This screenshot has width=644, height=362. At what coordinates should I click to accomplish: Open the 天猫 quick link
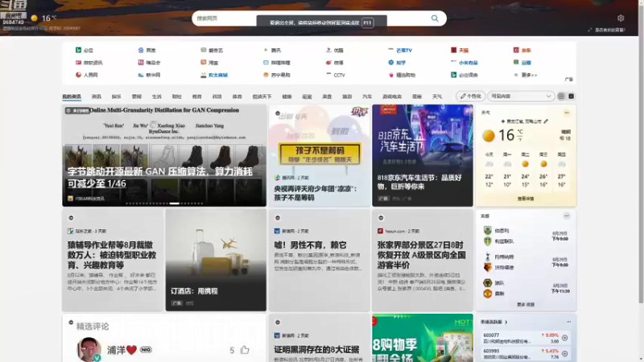460,50
